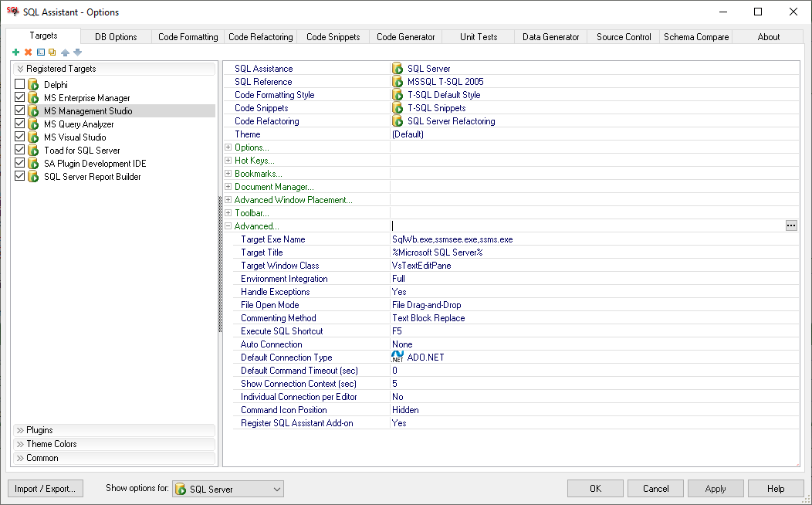This screenshot has width=812, height=505.
Task: Enable the Delphi target checkbox
Action: [x=19, y=84]
